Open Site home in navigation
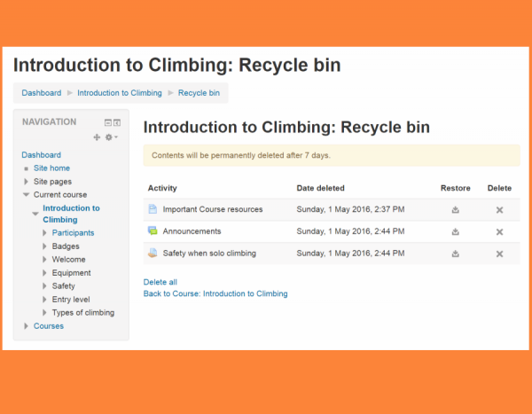532x414 pixels. tap(51, 168)
